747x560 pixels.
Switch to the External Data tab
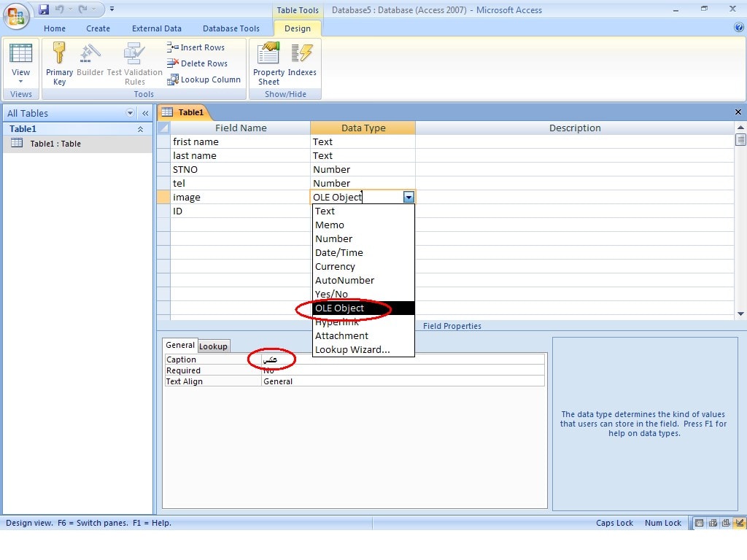(x=157, y=28)
